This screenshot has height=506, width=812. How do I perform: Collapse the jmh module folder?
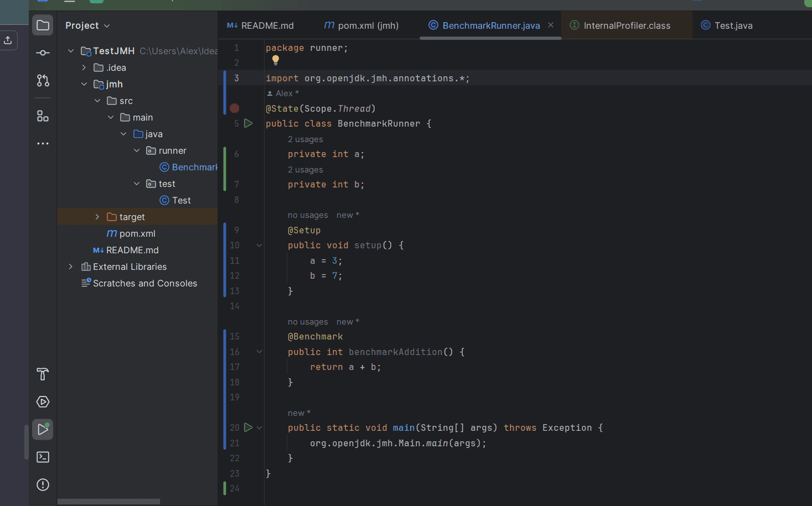[x=84, y=84]
